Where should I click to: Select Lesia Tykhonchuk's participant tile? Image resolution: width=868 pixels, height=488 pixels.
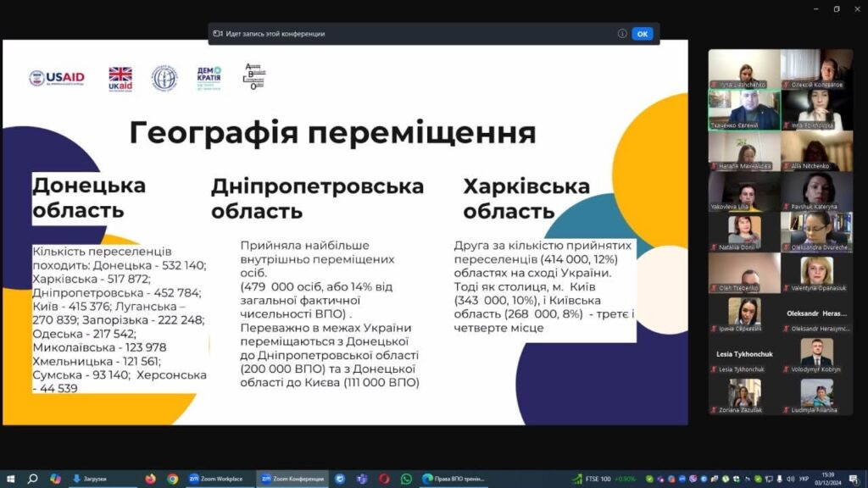click(743, 355)
